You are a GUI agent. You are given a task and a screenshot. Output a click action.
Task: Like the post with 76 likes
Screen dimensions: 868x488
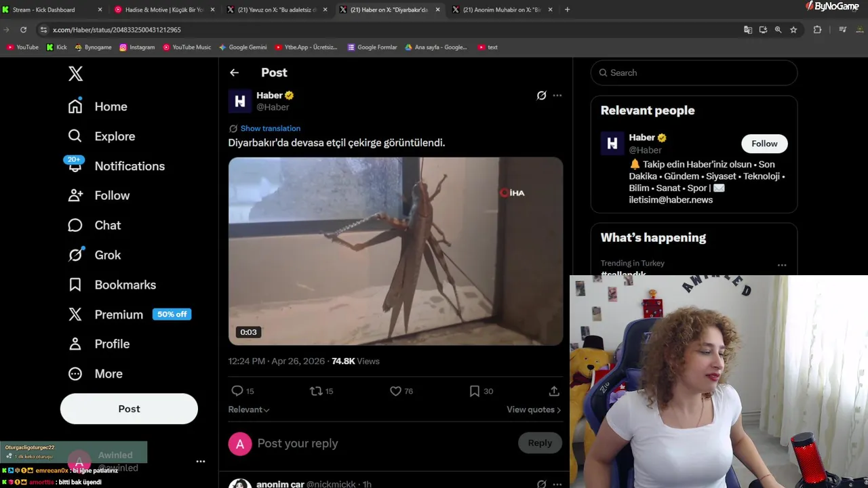(x=395, y=391)
